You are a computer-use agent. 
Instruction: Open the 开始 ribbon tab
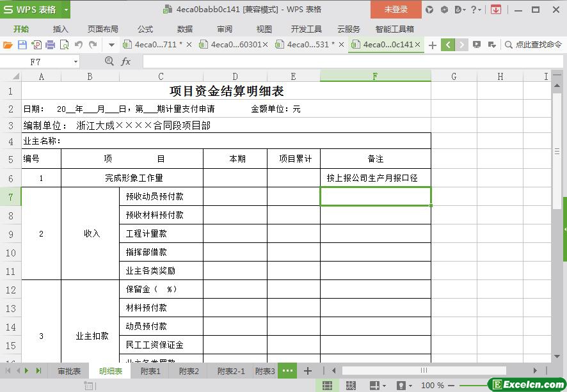tap(21, 29)
